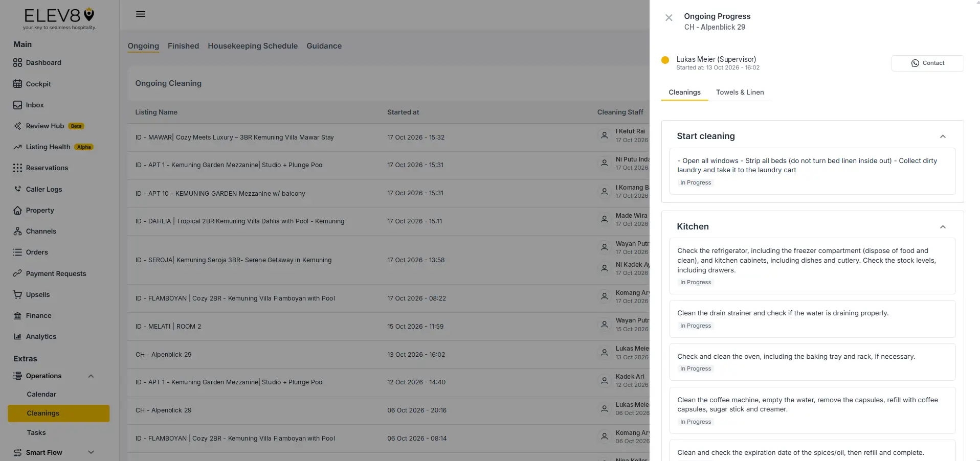Click the Dashboard icon in sidebar

coord(17,63)
